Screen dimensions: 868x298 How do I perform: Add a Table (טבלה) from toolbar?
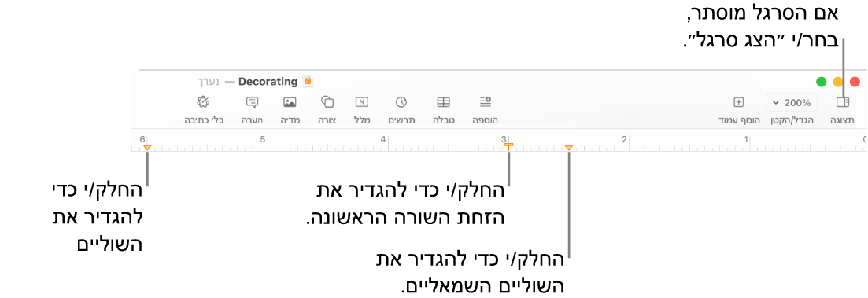click(x=443, y=102)
